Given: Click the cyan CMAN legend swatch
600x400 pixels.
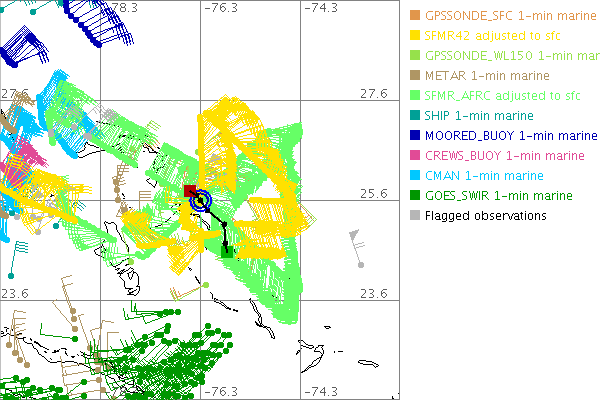Looking at the screenshot, I should click(x=413, y=175).
